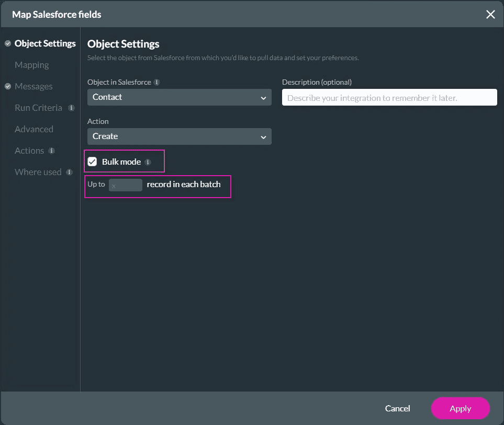Click checkmark icon beside Messages

(8, 87)
